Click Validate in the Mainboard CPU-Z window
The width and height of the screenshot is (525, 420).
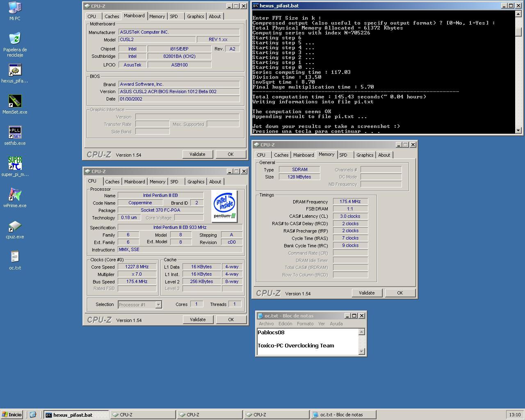(197, 154)
